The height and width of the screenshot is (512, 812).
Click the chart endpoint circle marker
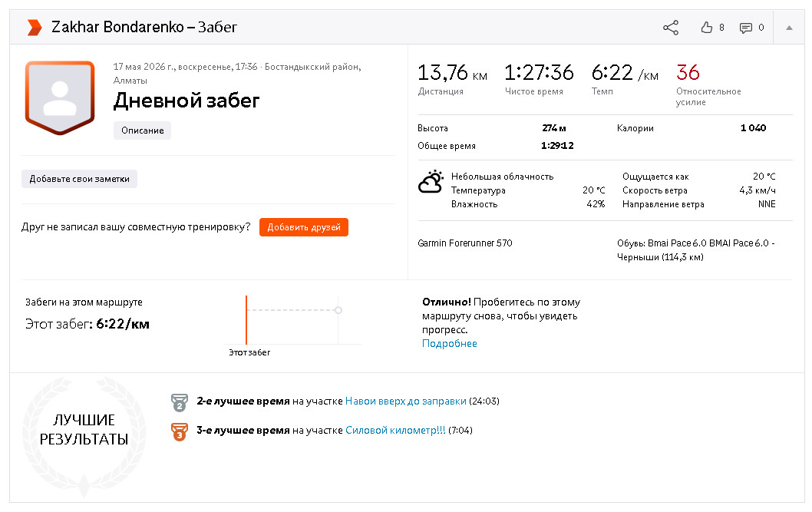tap(338, 310)
